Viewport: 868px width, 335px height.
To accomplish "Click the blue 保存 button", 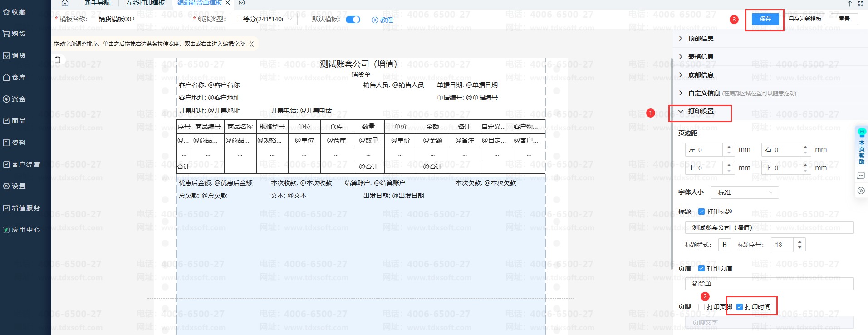I will click(765, 19).
